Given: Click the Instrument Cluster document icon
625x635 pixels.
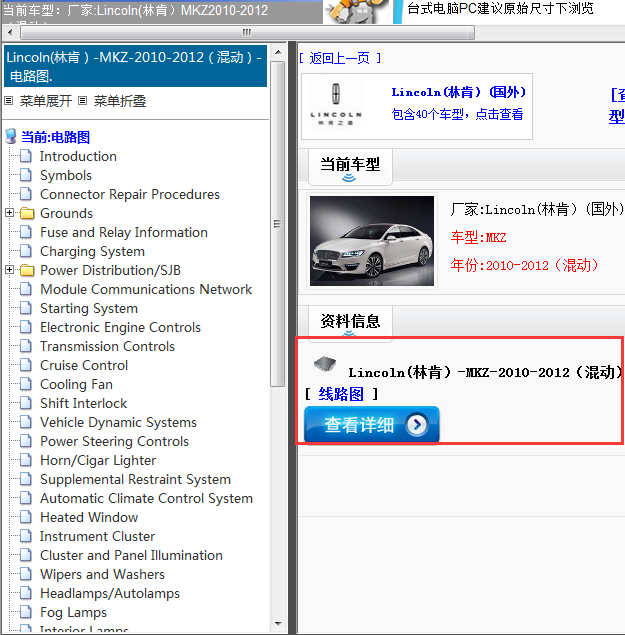Looking at the screenshot, I should (26, 536).
